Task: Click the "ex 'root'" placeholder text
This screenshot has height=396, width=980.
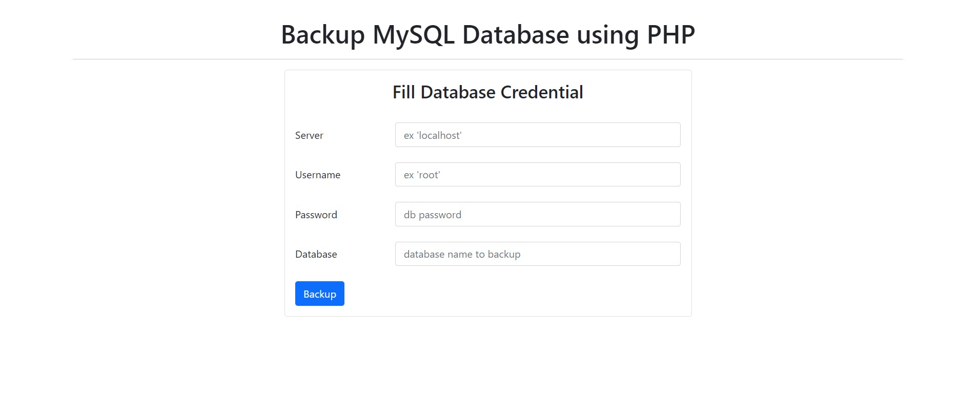Action: pos(422,175)
